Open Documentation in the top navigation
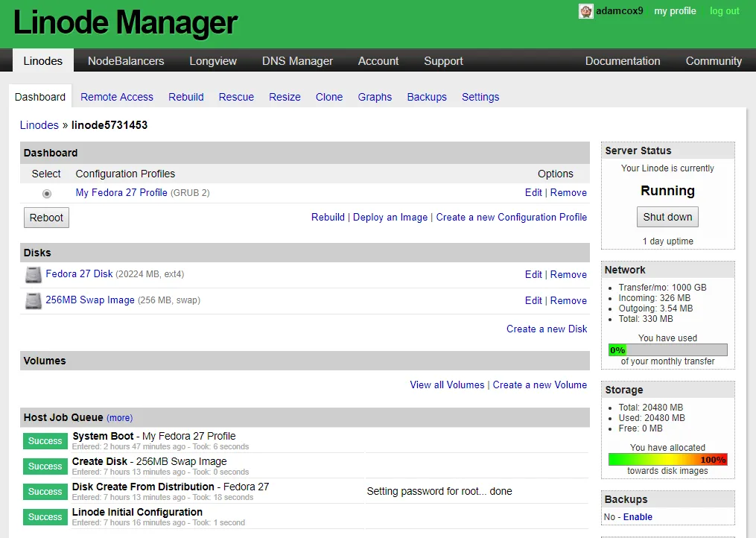The image size is (756, 538). [x=623, y=61]
